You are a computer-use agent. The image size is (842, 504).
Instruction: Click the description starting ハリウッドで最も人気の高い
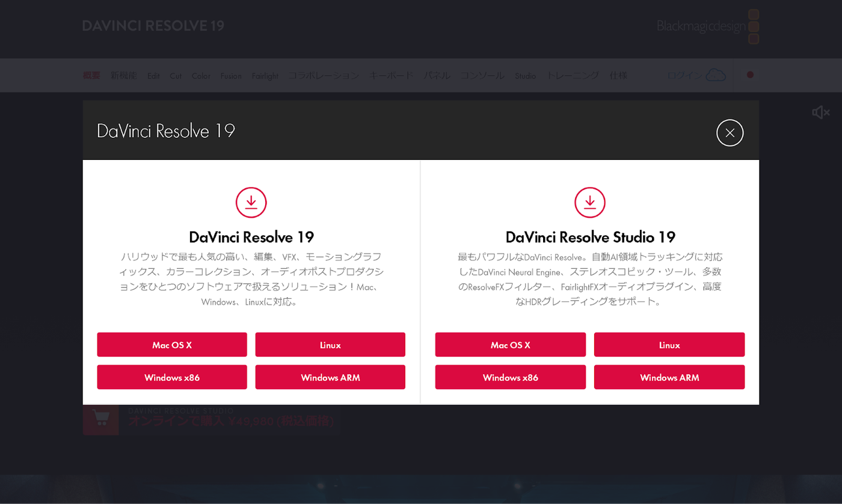(x=251, y=279)
